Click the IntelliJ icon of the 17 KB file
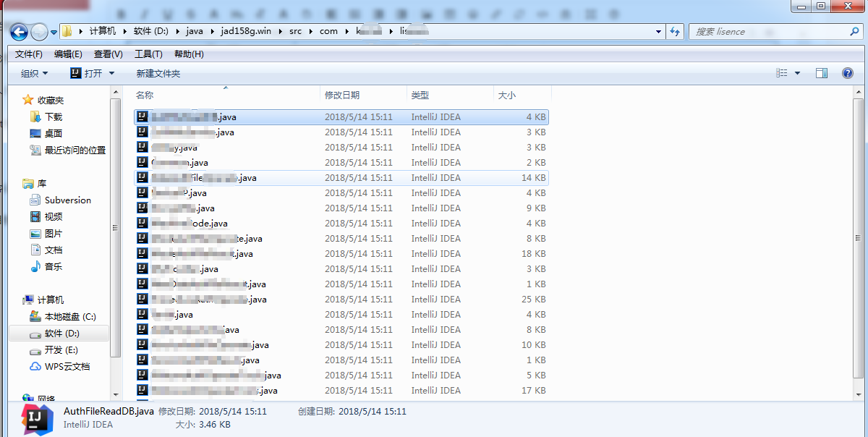The width and height of the screenshot is (868, 437). point(142,390)
